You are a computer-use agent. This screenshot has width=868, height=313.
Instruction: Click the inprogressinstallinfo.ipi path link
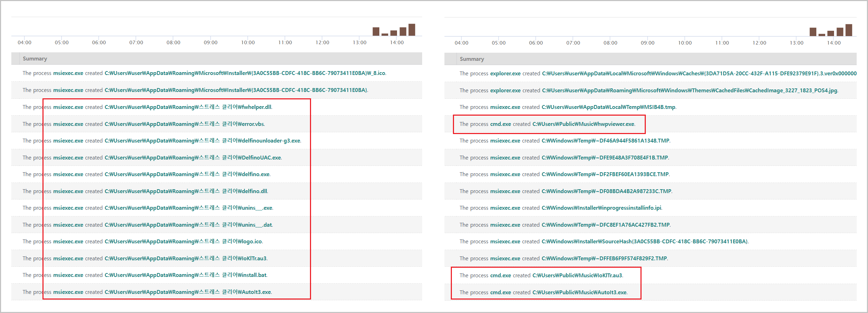(601, 208)
